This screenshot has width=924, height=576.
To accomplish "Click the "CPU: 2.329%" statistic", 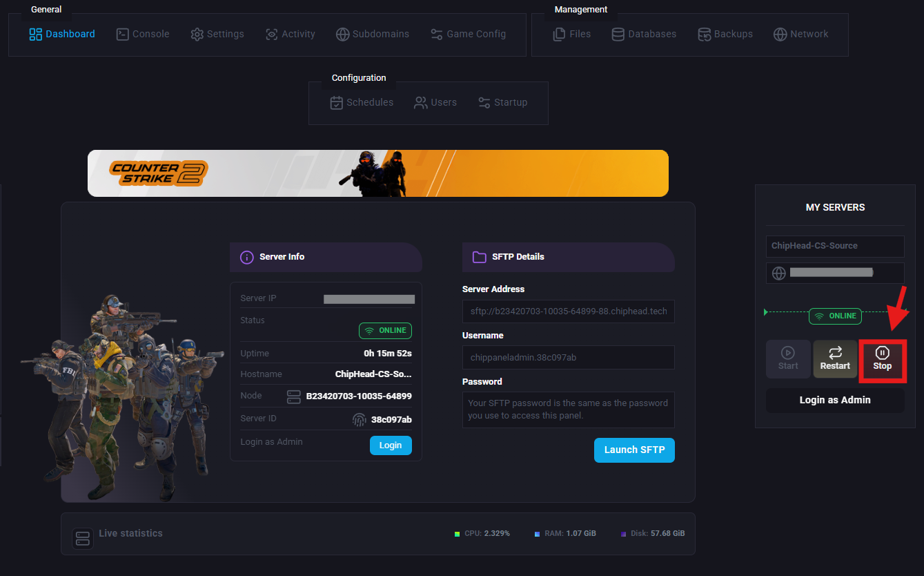I will (487, 534).
